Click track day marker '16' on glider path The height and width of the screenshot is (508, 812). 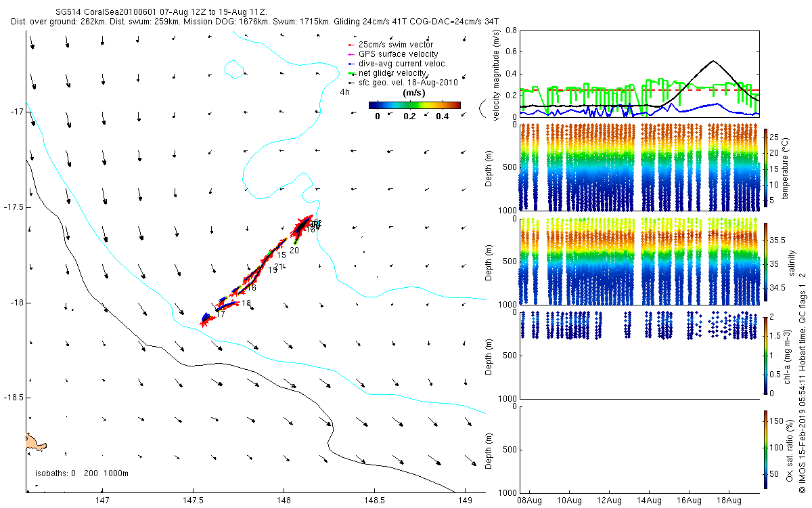click(251, 288)
